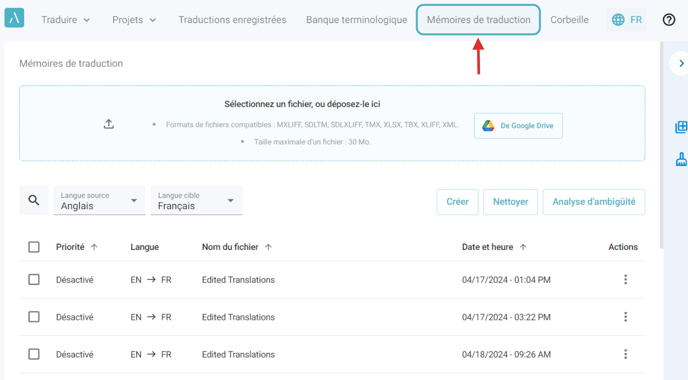The height and width of the screenshot is (380, 688).
Task: Click the Mémoires de traduction page heading
Action: tap(71, 64)
